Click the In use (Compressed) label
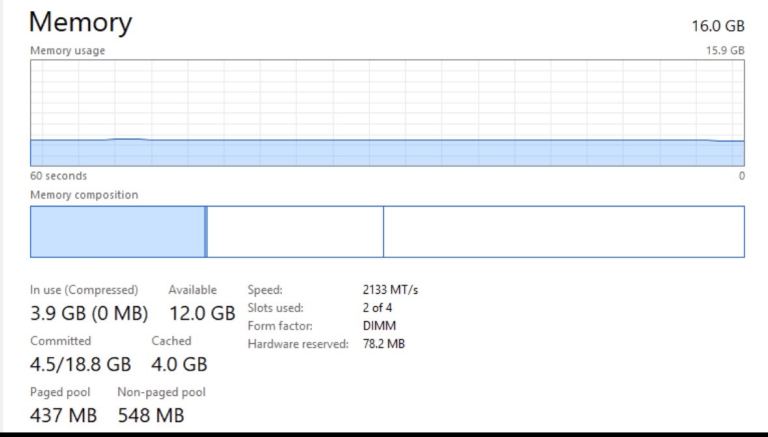Image resolution: width=768 pixels, height=437 pixels. [x=84, y=290]
